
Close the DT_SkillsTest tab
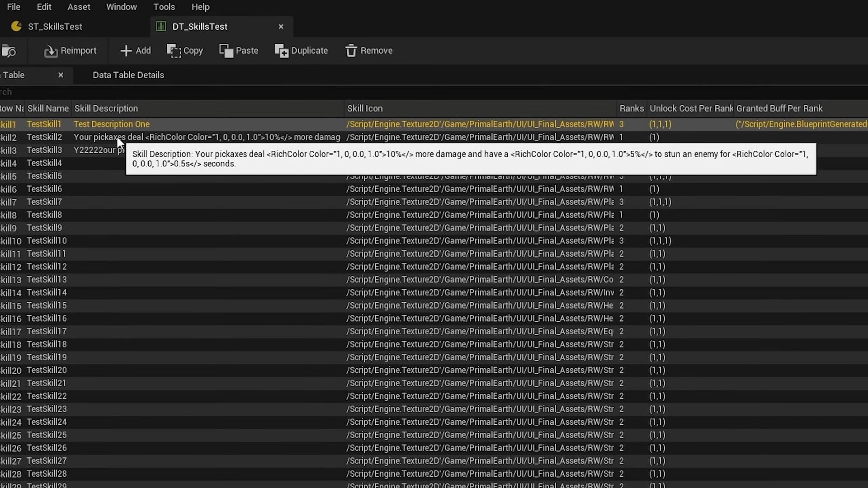[x=281, y=27]
